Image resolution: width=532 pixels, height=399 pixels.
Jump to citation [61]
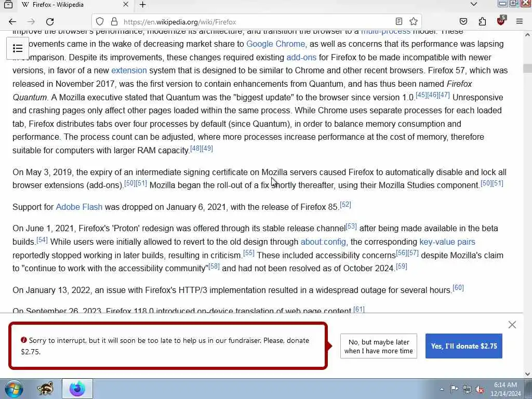359,309
